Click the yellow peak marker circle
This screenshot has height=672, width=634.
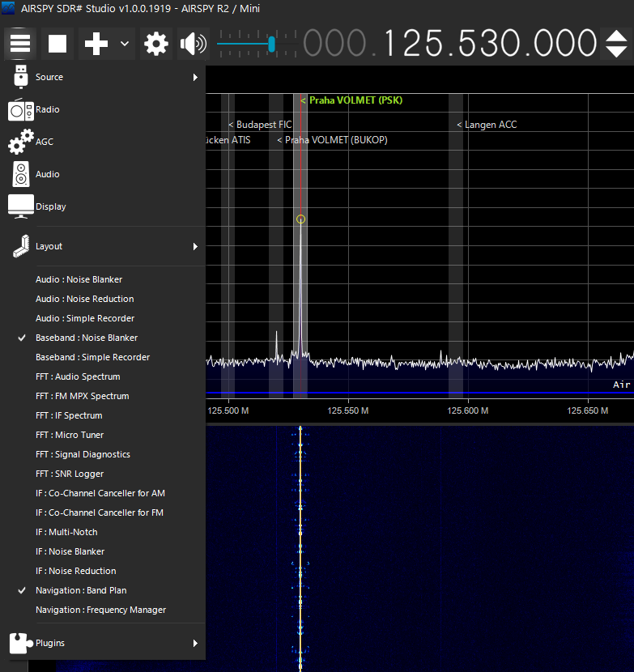click(301, 219)
